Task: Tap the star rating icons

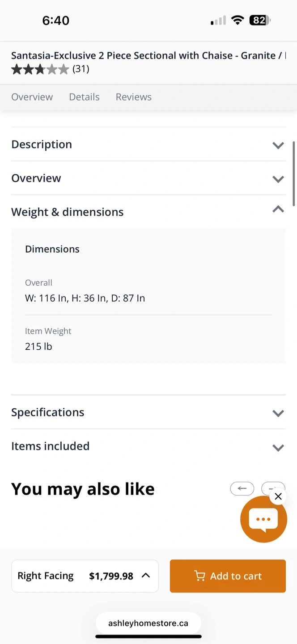Action: [x=40, y=69]
